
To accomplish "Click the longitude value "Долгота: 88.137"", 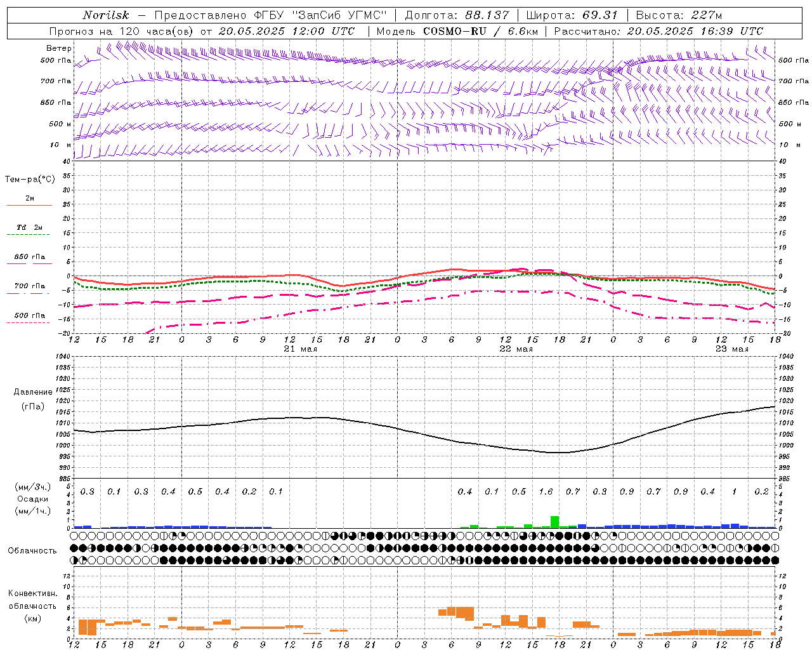I will click(457, 15).
